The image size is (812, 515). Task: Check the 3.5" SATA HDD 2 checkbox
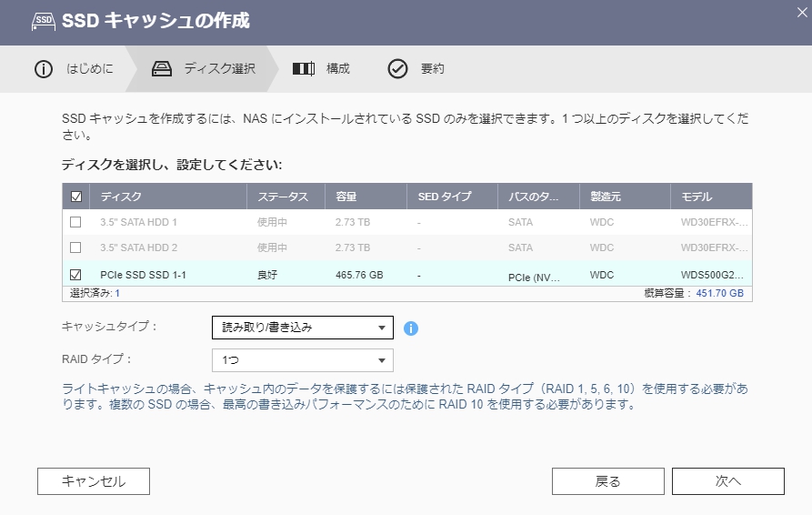pos(75,247)
